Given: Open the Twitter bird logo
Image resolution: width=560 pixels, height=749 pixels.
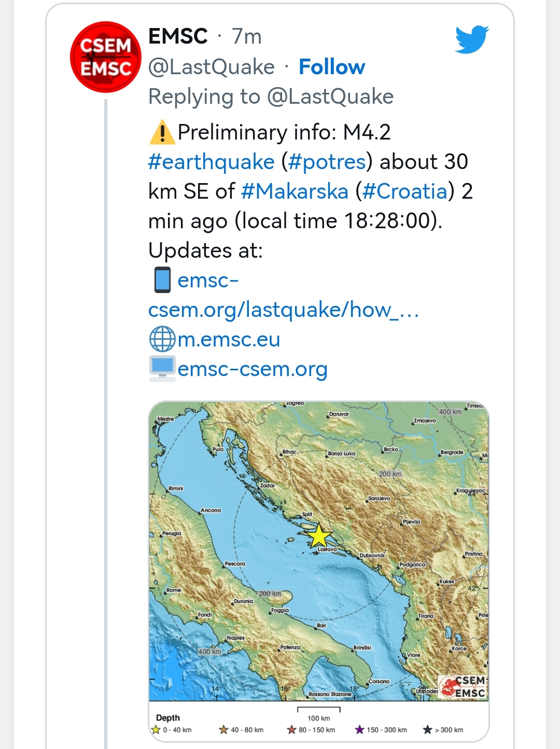Looking at the screenshot, I should 472,39.
